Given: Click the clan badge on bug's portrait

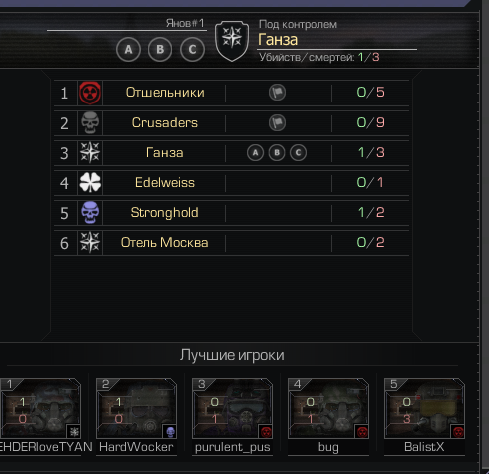Looking at the screenshot, I should pos(362,432).
